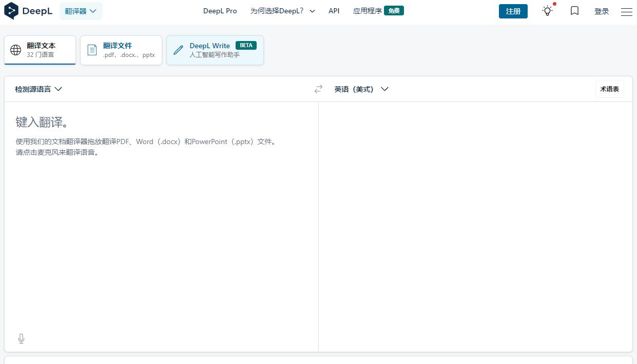Open the DeepL Pro menu item
This screenshot has width=637, height=364.
pos(220,11)
